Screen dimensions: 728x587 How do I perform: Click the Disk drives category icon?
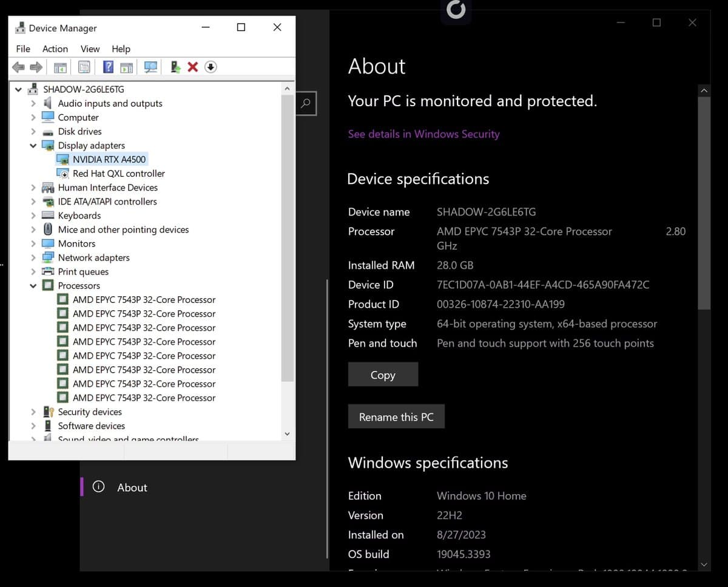click(x=48, y=132)
